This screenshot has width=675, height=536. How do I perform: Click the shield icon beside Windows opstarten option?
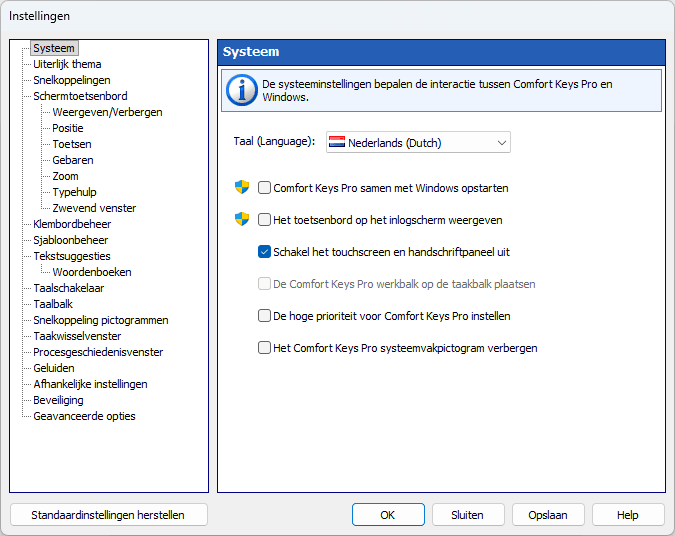pos(242,187)
